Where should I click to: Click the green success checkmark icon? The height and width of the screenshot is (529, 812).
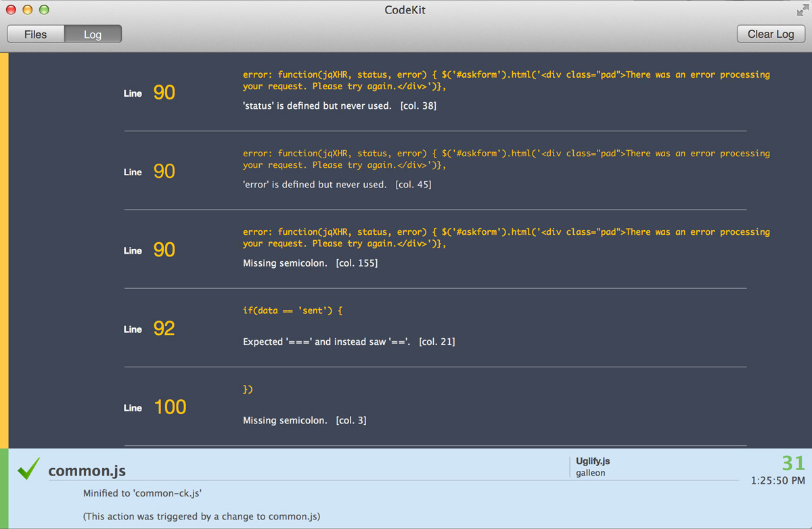coord(28,467)
